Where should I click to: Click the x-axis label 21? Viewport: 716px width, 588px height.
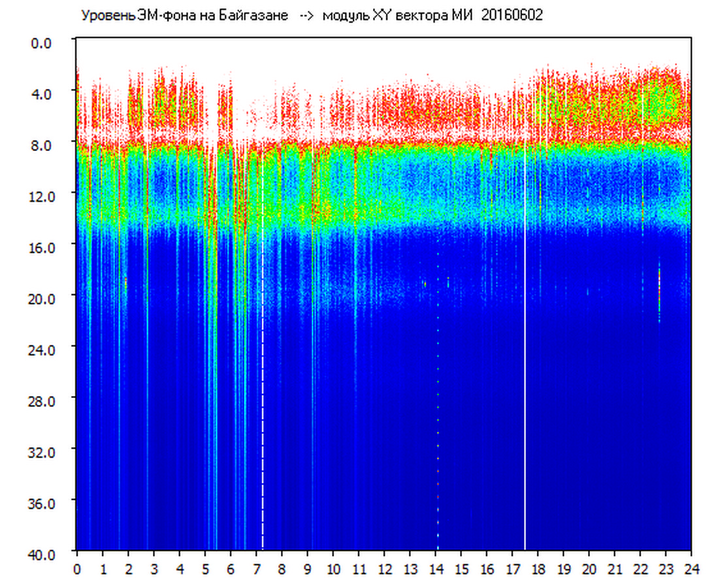click(x=615, y=569)
